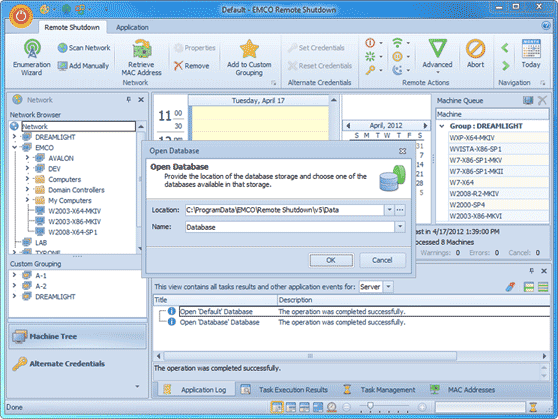558x419 pixels.
Task: Go to next month in the calendar
Action: (x=425, y=126)
